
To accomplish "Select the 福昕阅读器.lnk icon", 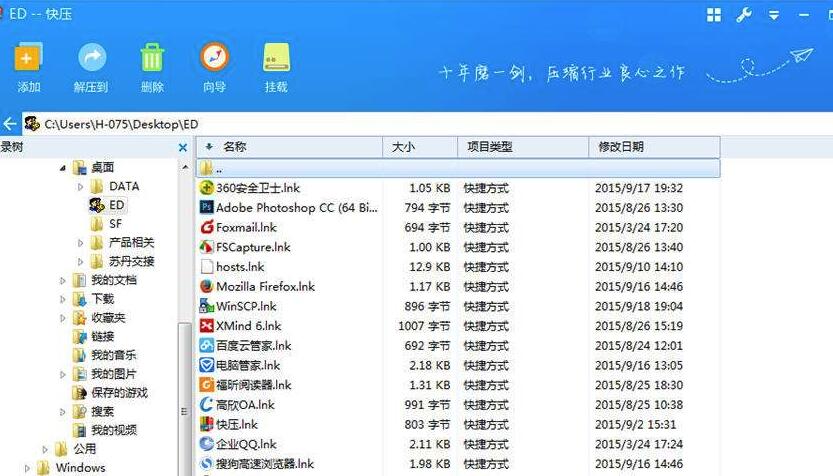I will (206, 385).
